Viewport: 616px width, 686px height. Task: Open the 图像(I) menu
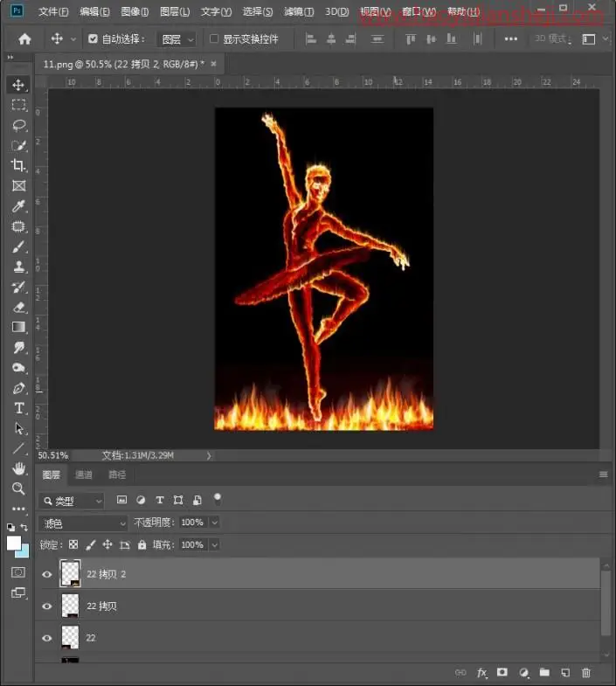coord(135,12)
